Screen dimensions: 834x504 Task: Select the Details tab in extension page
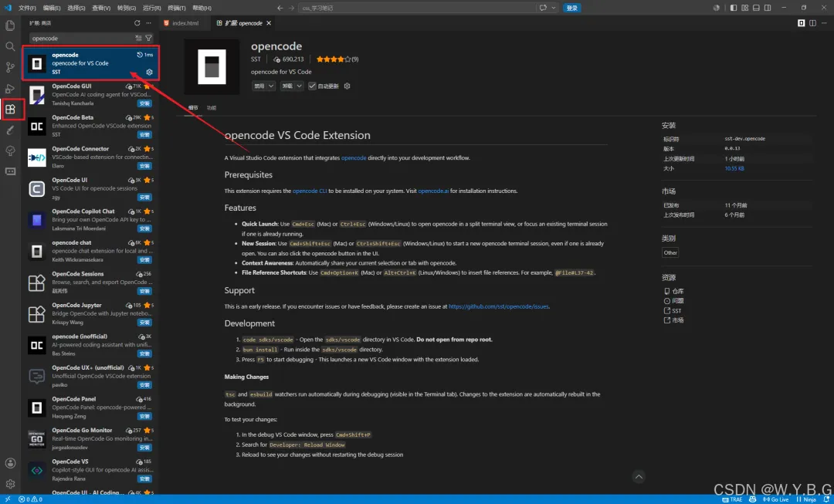(193, 108)
